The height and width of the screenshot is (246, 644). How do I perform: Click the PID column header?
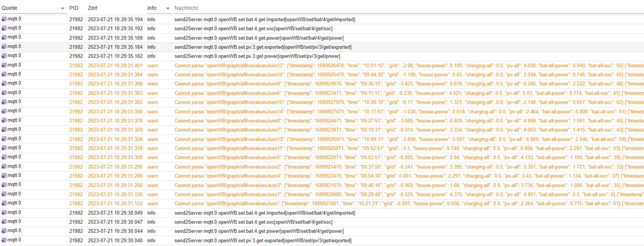point(74,8)
